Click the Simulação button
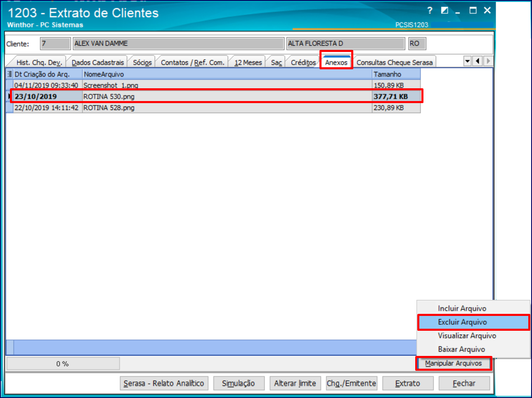532x398 pixels. coord(239,383)
